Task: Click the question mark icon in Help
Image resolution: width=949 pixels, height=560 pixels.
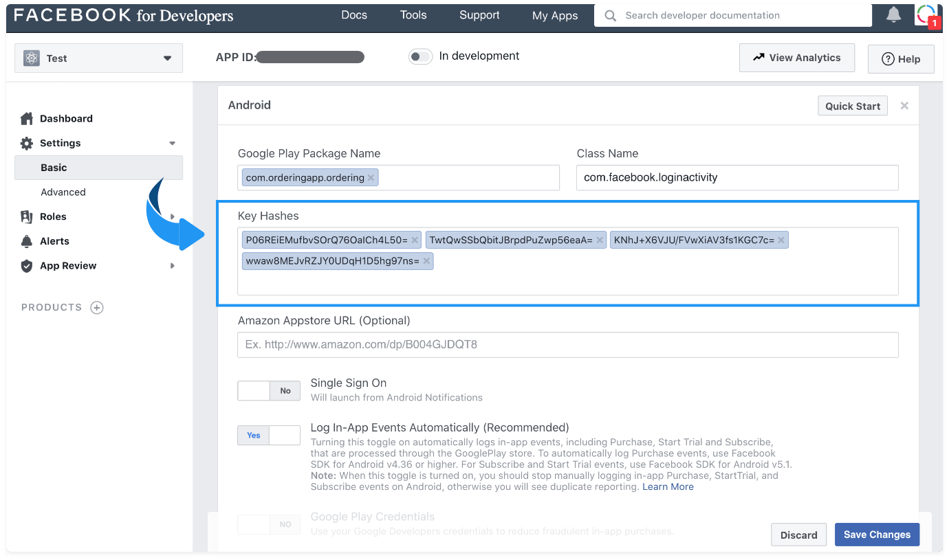Action: click(x=888, y=59)
